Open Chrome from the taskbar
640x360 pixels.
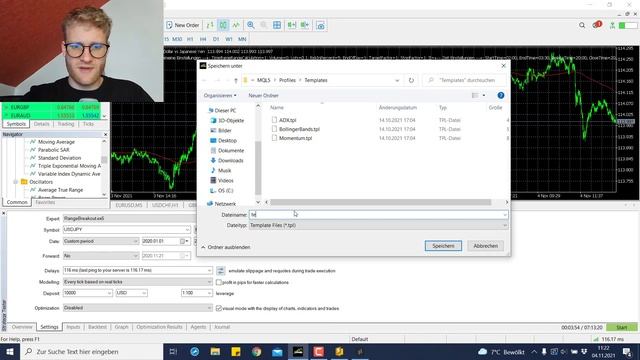(x=256, y=351)
